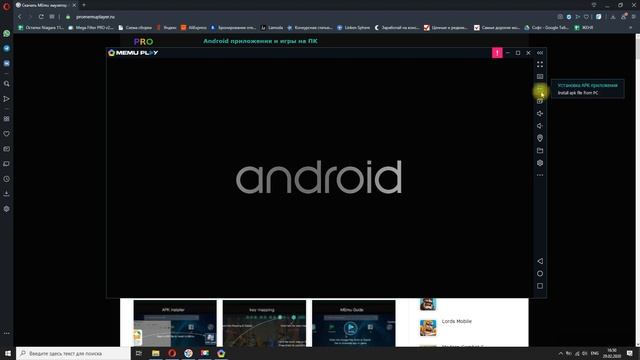The width and height of the screenshot is (640, 360).
Task: Open Chrome from Windows taskbar
Action: (x=188, y=353)
